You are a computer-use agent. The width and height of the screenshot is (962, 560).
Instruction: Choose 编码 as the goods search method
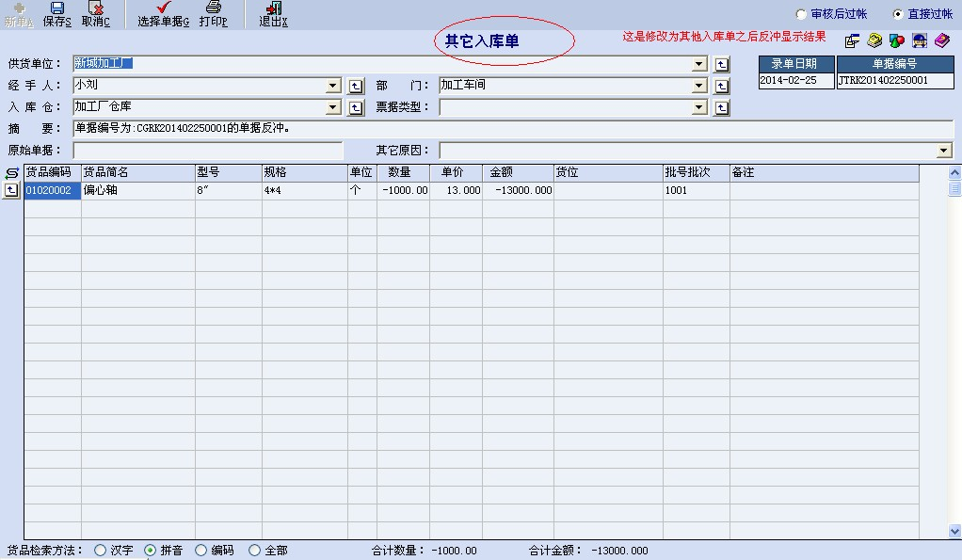pos(201,551)
